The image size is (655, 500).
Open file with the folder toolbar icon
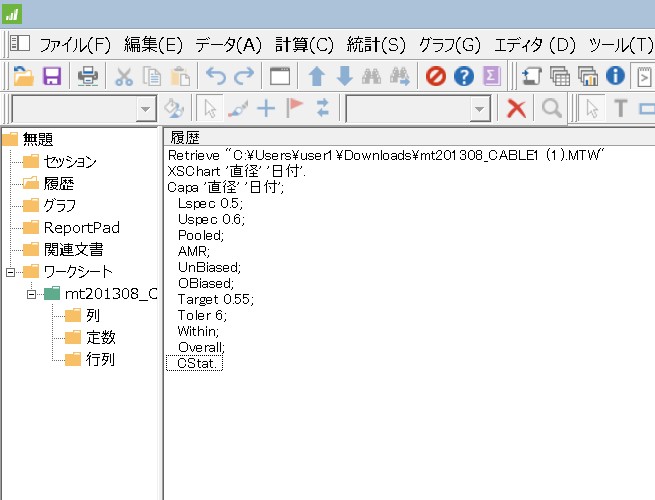[23, 76]
